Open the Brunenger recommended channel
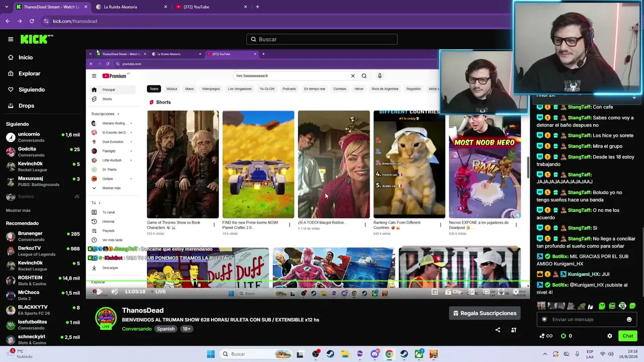This screenshot has width=644, height=362. pyautogui.click(x=43, y=236)
